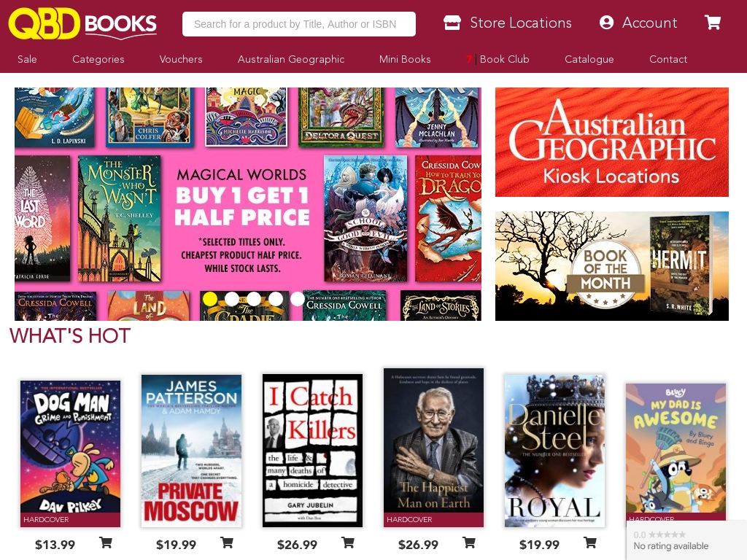
Task: Add Dog Man book to cart
Action: [105, 542]
